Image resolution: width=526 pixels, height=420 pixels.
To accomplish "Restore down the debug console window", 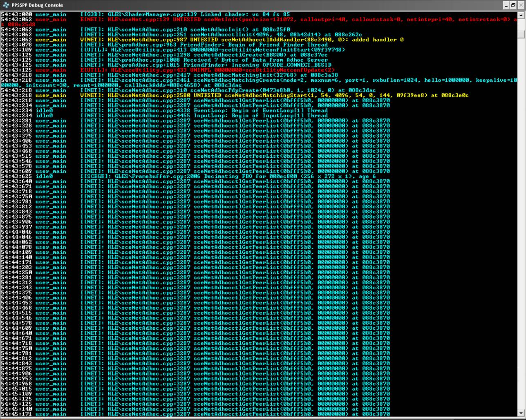I will coord(513,5).
